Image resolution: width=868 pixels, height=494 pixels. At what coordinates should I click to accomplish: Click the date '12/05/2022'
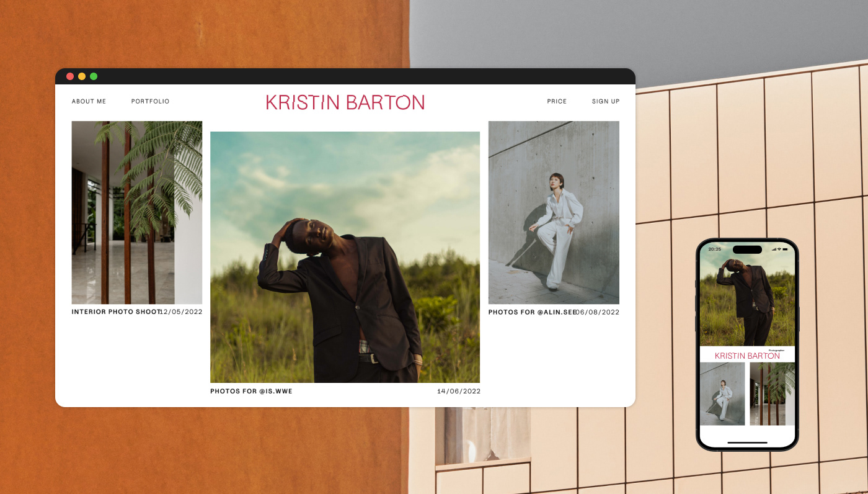[x=181, y=312]
